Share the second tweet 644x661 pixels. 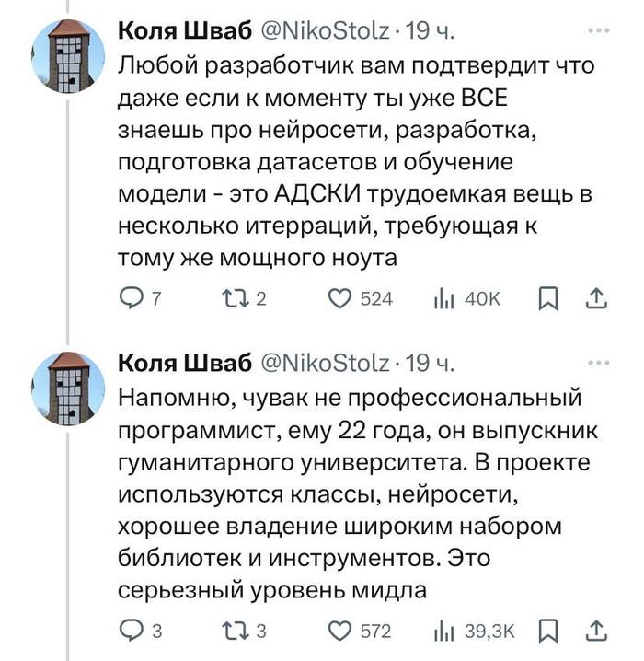coord(594,631)
